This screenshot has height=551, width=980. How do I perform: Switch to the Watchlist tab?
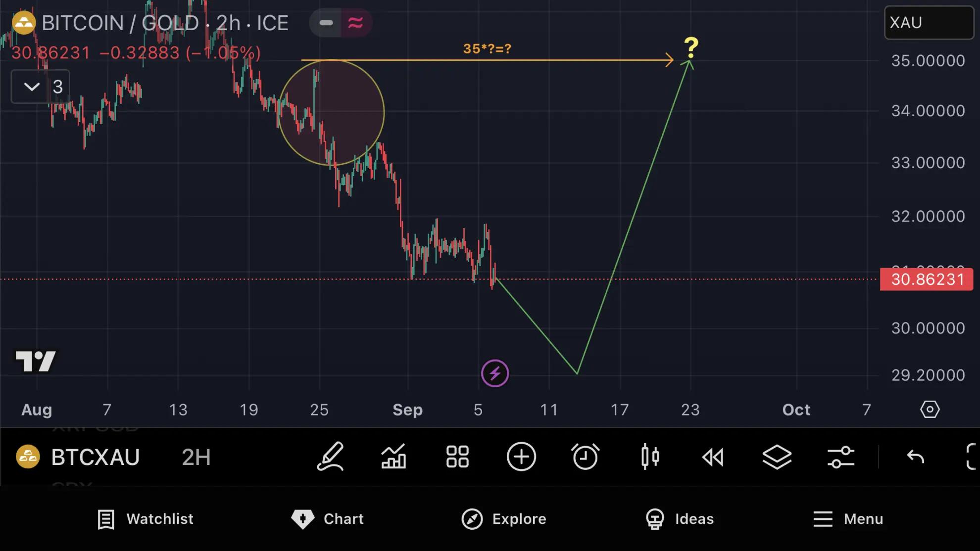(146, 519)
